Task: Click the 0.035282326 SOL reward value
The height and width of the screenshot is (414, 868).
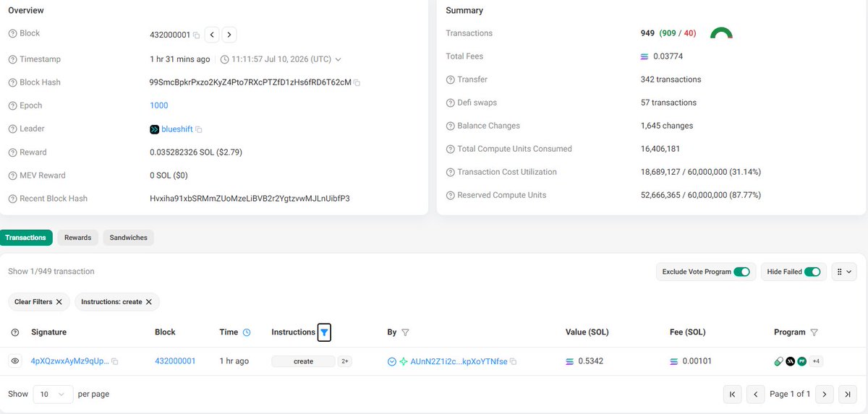Action: [197, 152]
